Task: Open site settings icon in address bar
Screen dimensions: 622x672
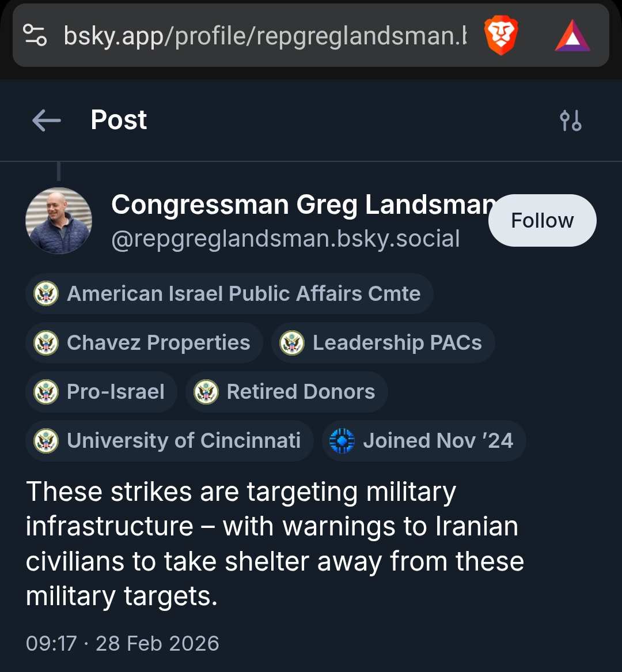Action: tap(35, 36)
